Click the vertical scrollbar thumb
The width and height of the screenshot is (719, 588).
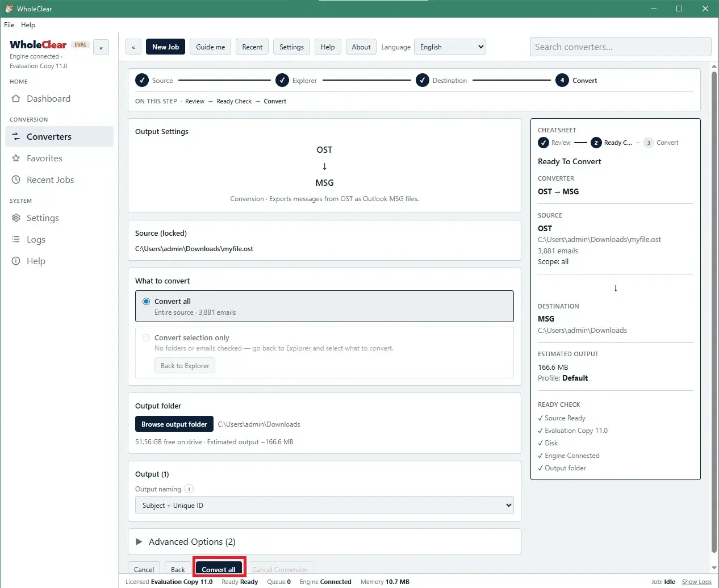[x=714, y=311]
